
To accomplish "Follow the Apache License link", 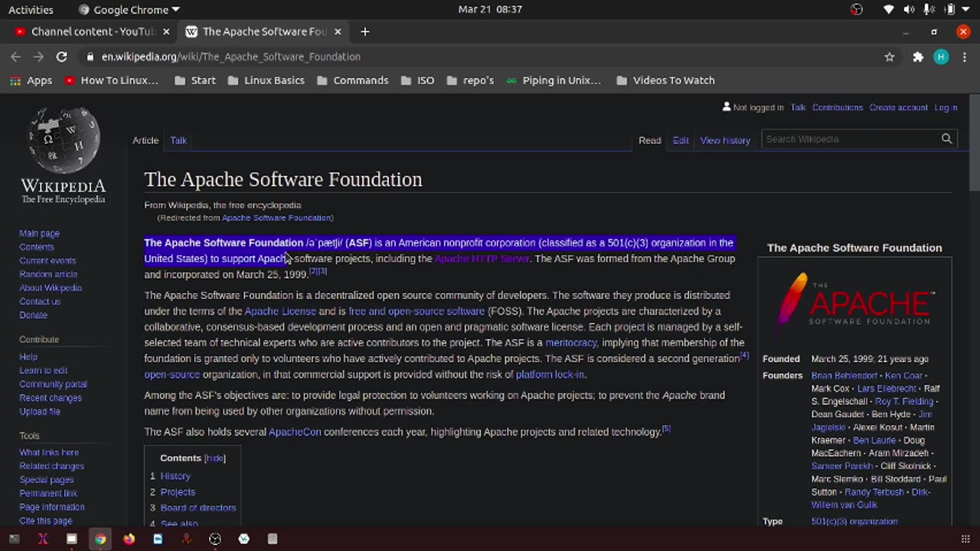I will coord(280,311).
